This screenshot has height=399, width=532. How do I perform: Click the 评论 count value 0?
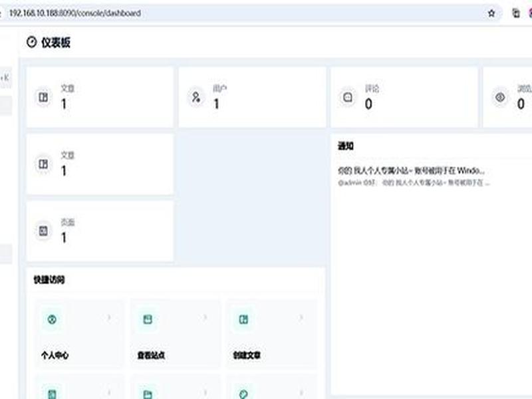[x=368, y=104]
